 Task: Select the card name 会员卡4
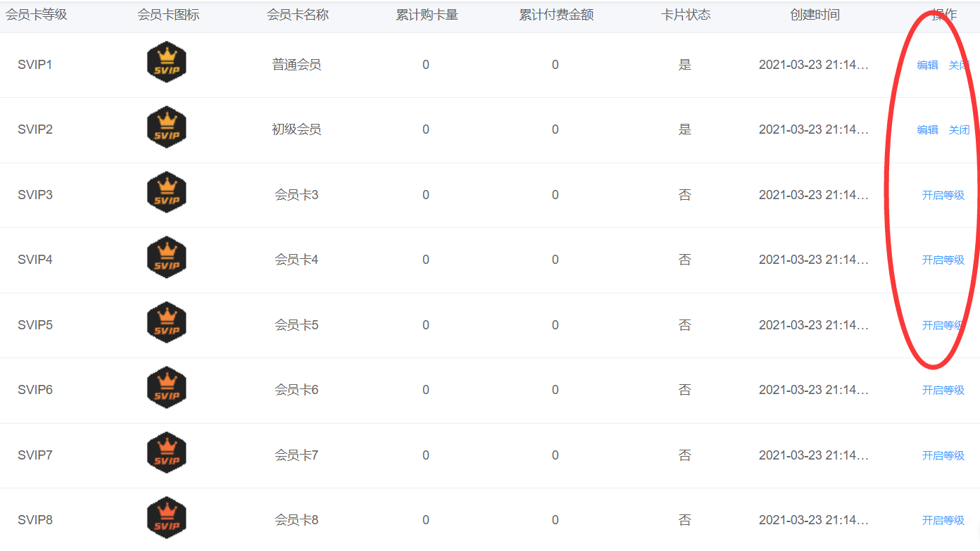pos(296,260)
